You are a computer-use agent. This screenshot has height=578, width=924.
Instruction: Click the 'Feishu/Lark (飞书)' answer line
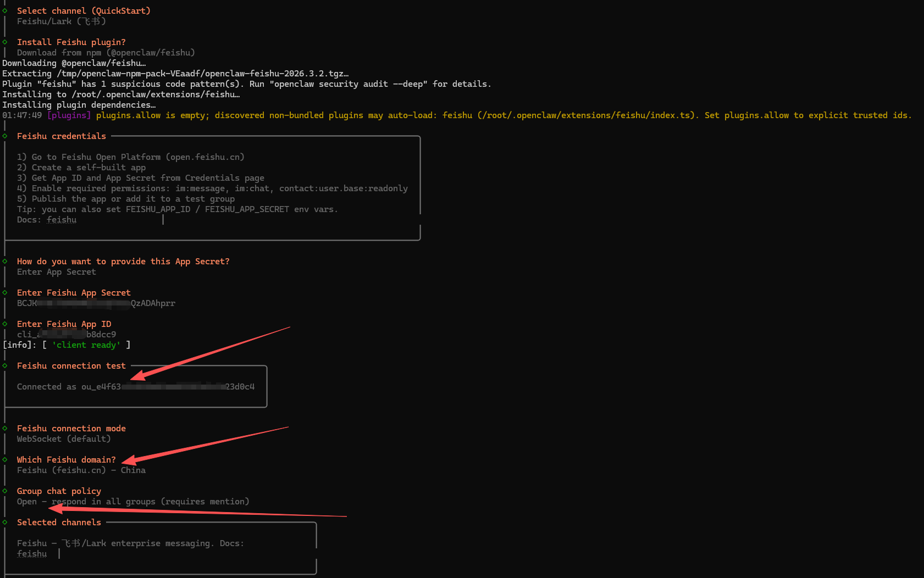point(61,21)
